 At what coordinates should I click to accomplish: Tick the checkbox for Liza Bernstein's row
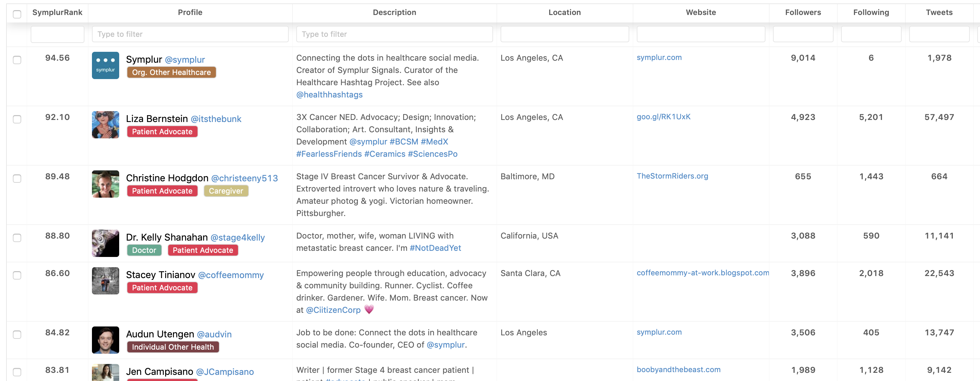tap(17, 120)
